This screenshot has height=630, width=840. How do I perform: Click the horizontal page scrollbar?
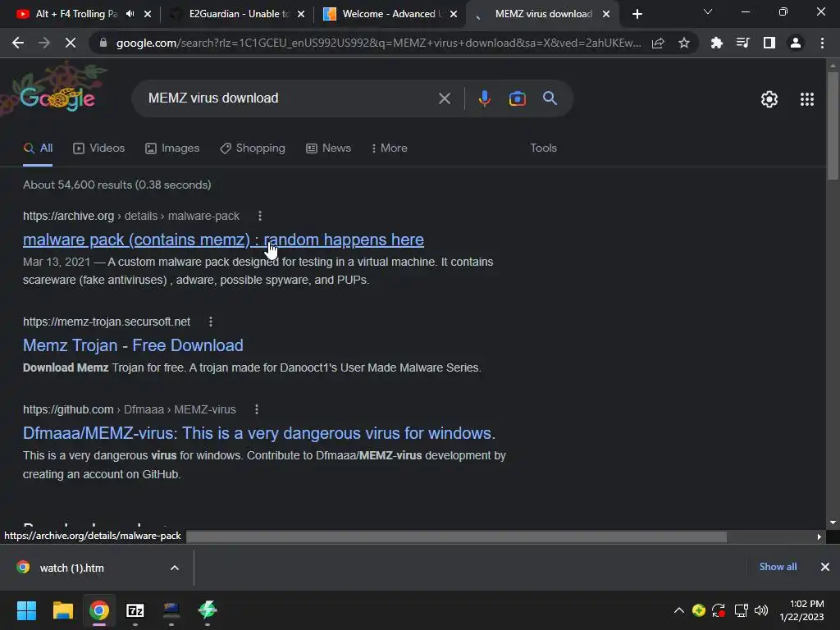pos(456,536)
